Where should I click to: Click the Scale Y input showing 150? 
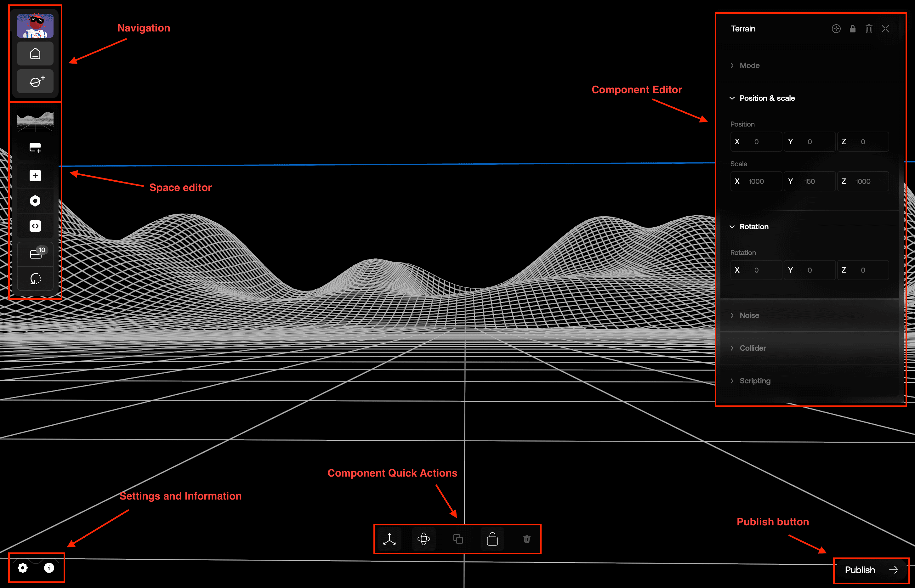click(x=809, y=181)
